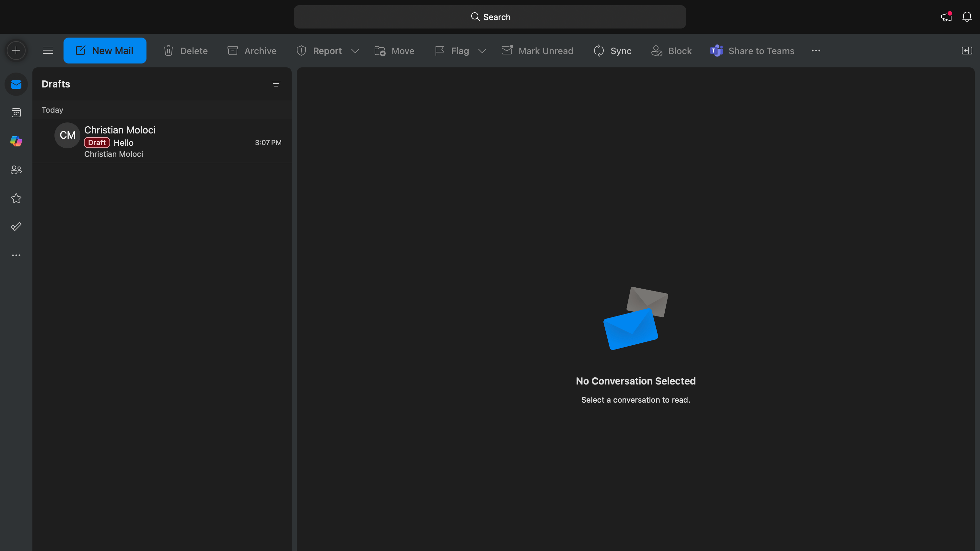Block the sender

click(671, 51)
